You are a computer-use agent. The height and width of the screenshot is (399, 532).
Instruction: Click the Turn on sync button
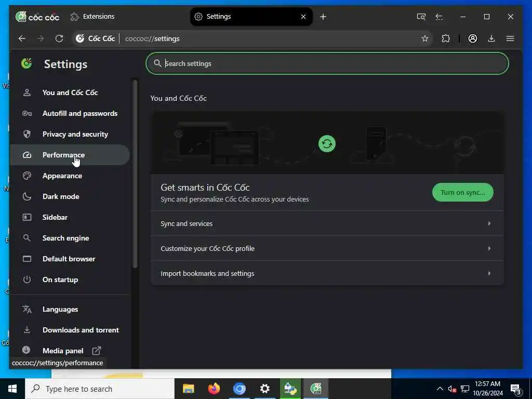coord(462,192)
